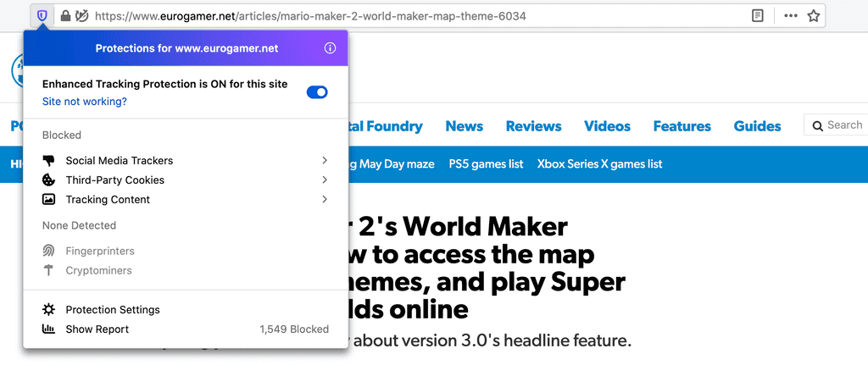The height and width of the screenshot is (365, 868).
Task: Click the Third-Party Cookies cookie icon
Action: (48, 180)
